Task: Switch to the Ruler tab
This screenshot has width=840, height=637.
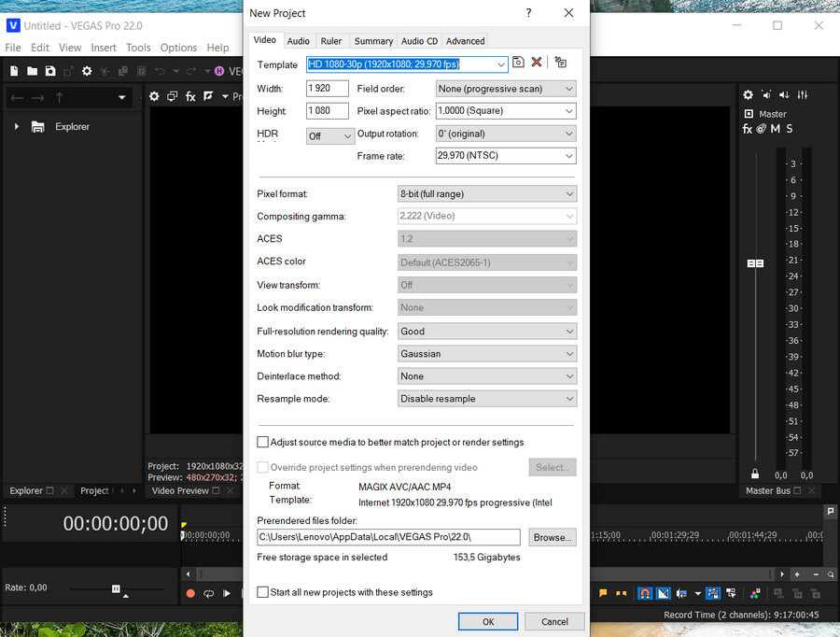Action: click(x=331, y=41)
